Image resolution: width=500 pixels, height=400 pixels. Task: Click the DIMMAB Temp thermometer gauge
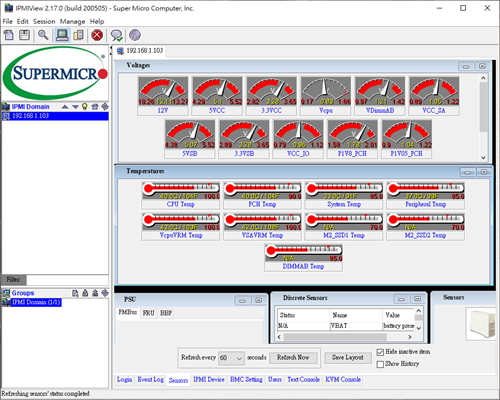pos(303,258)
